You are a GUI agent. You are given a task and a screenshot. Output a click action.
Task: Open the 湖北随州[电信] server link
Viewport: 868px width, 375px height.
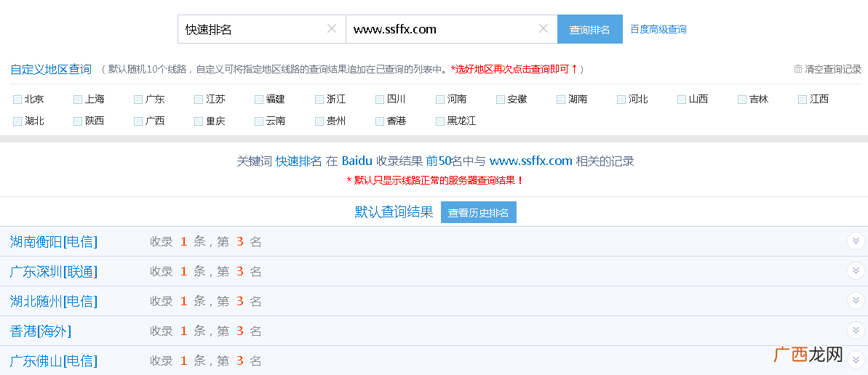[54, 301]
